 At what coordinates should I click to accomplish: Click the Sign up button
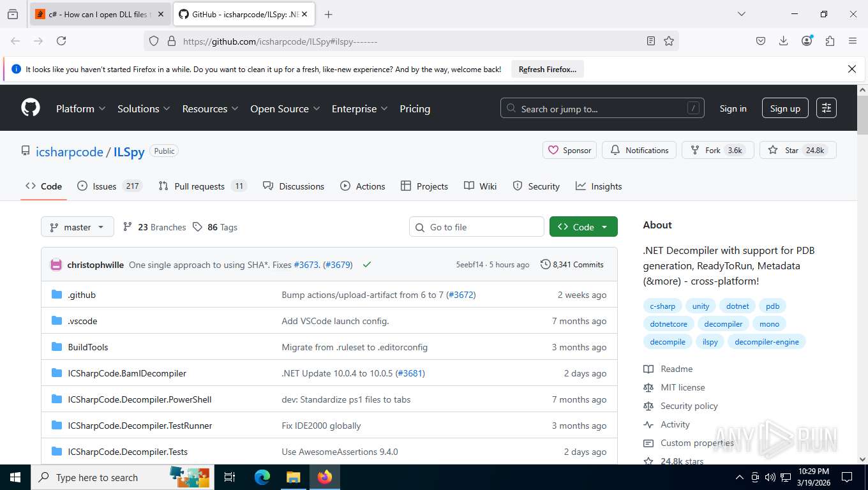pyautogui.click(x=785, y=108)
